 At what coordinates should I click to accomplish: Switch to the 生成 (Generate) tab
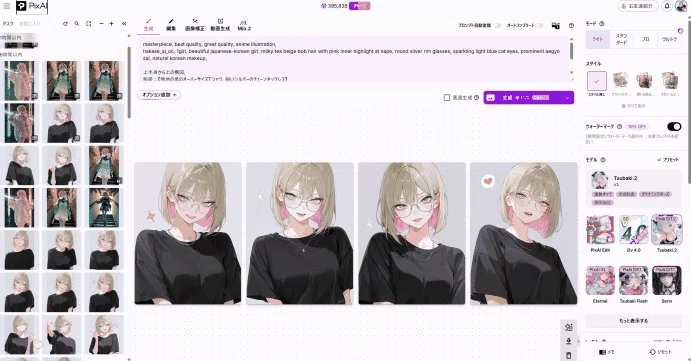149,25
